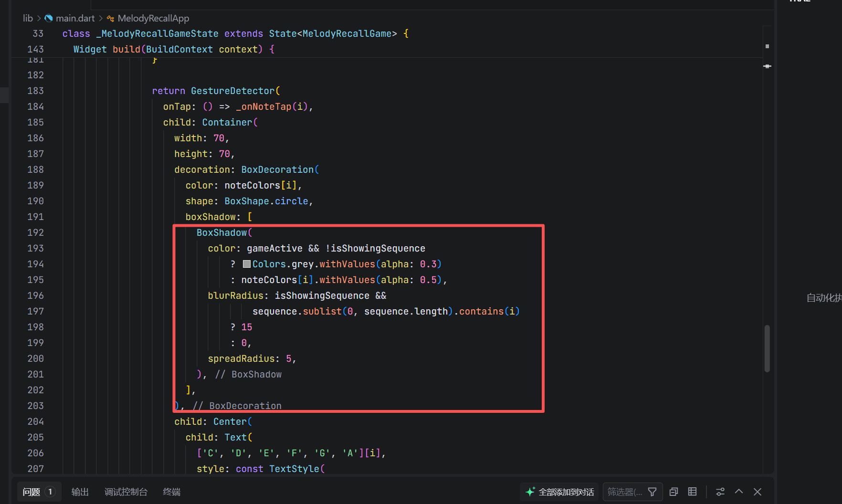Click the minimap marker near the top
The width and height of the screenshot is (842, 504).
(x=767, y=46)
